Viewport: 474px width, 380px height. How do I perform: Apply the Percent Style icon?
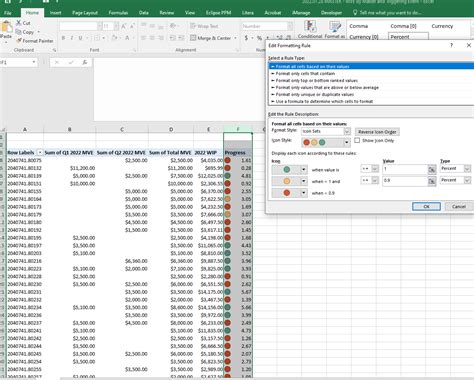click(x=259, y=38)
